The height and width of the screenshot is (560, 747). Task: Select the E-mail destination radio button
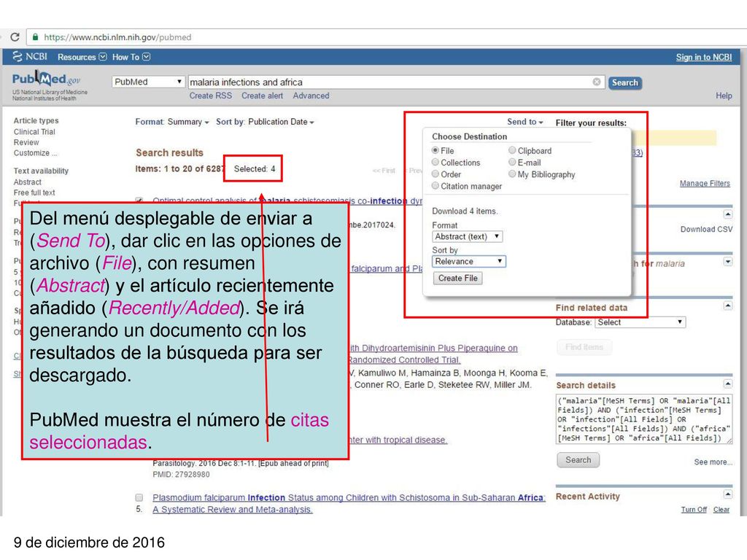[512, 162]
